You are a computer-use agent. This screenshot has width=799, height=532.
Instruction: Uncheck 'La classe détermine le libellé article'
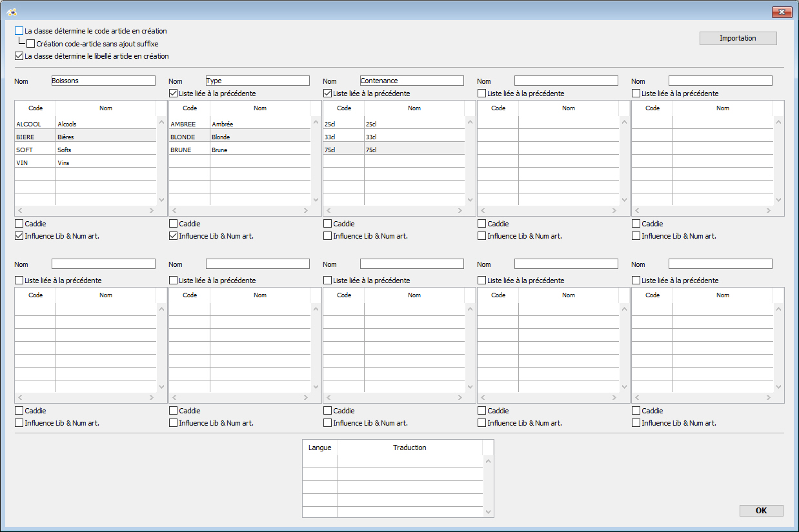pyautogui.click(x=19, y=56)
